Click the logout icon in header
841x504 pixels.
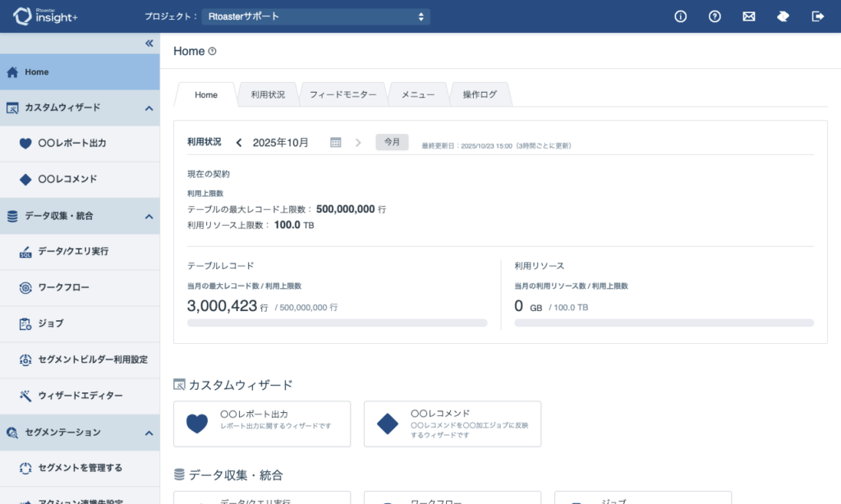tap(817, 16)
